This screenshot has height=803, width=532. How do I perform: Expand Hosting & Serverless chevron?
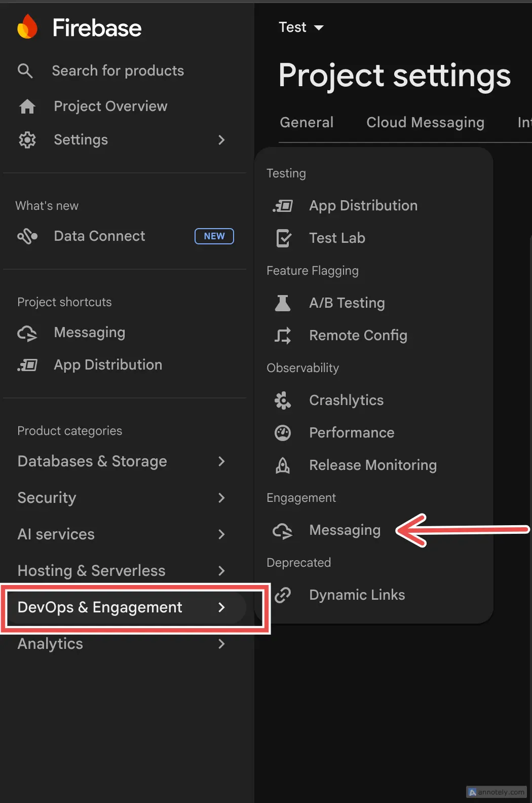coord(221,571)
